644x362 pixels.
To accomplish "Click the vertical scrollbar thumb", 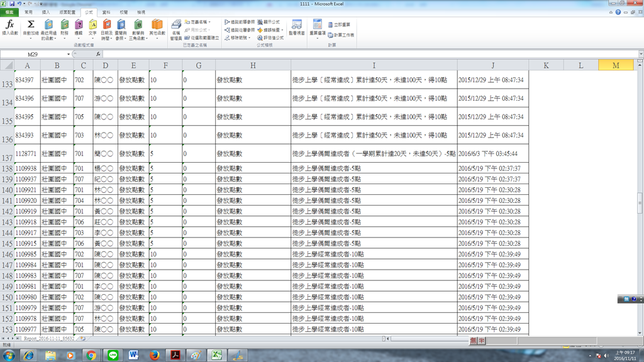I will (640, 203).
